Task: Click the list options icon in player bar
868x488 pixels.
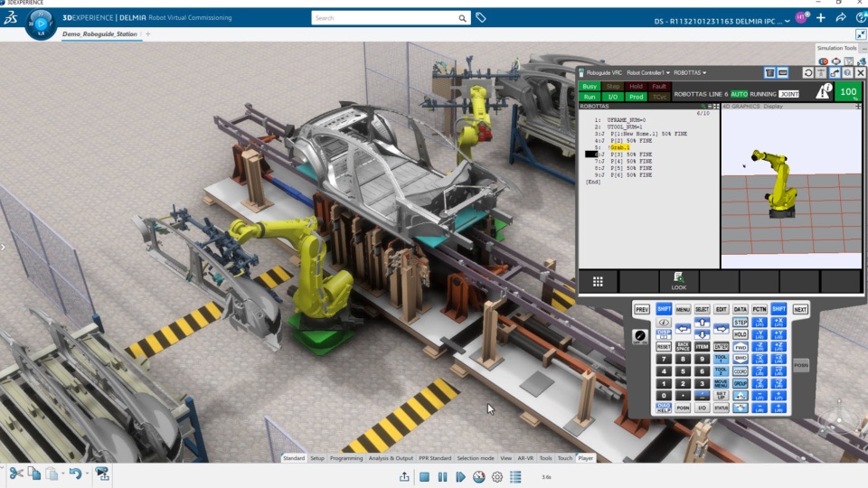Action: pyautogui.click(x=515, y=477)
